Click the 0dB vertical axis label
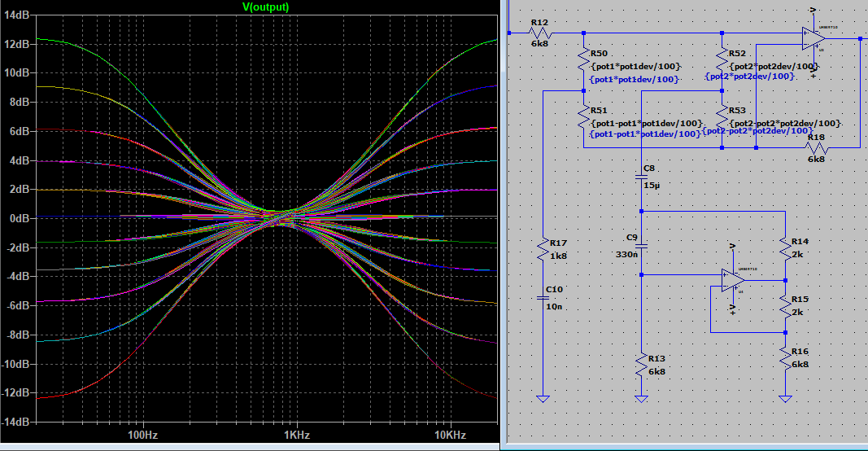This screenshot has height=451, width=868. (x=20, y=218)
